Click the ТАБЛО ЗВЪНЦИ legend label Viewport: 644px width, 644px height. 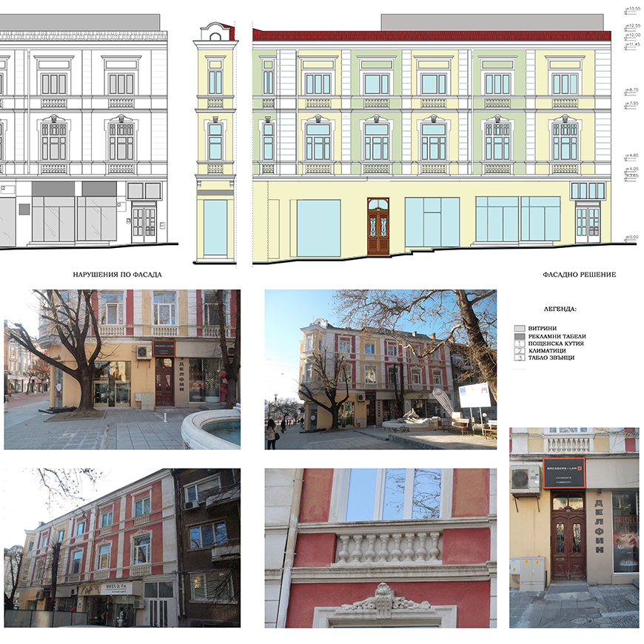(551, 358)
